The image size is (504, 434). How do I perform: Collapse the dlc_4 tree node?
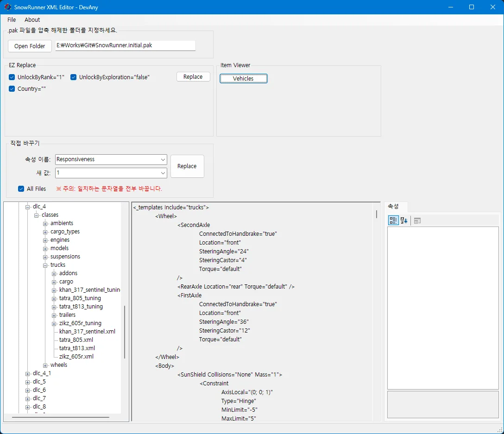click(28, 207)
